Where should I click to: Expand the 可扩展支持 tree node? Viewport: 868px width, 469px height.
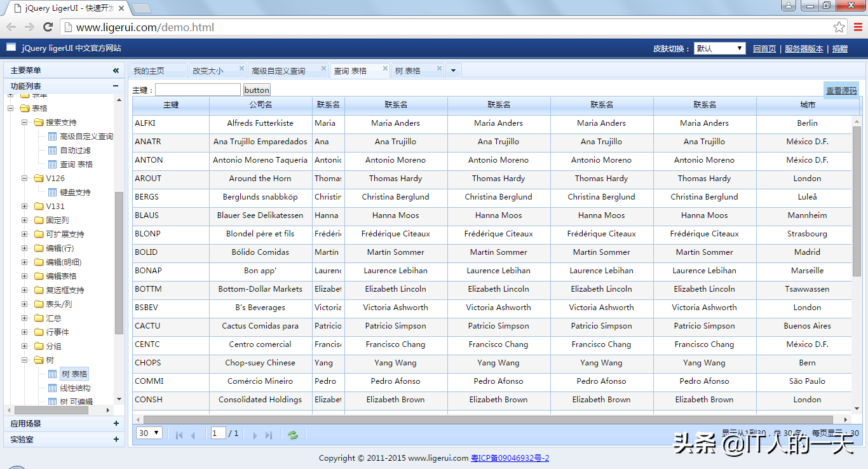click(25, 234)
